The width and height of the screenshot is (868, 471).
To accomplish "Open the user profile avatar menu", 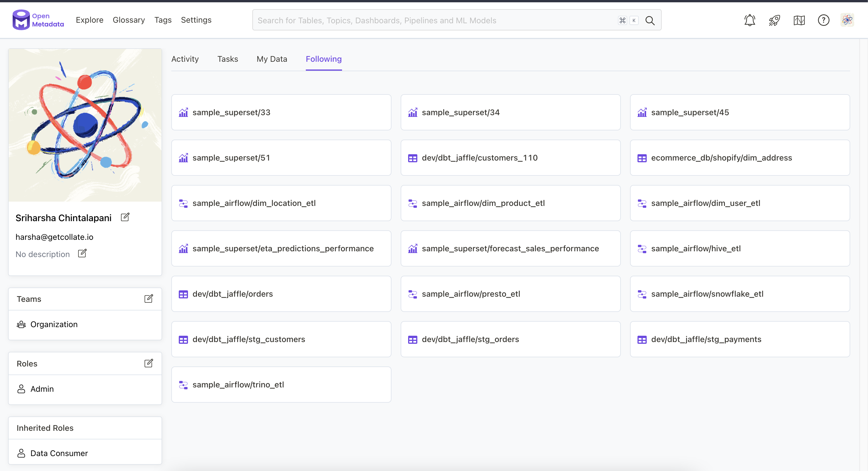I will tap(847, 20).
